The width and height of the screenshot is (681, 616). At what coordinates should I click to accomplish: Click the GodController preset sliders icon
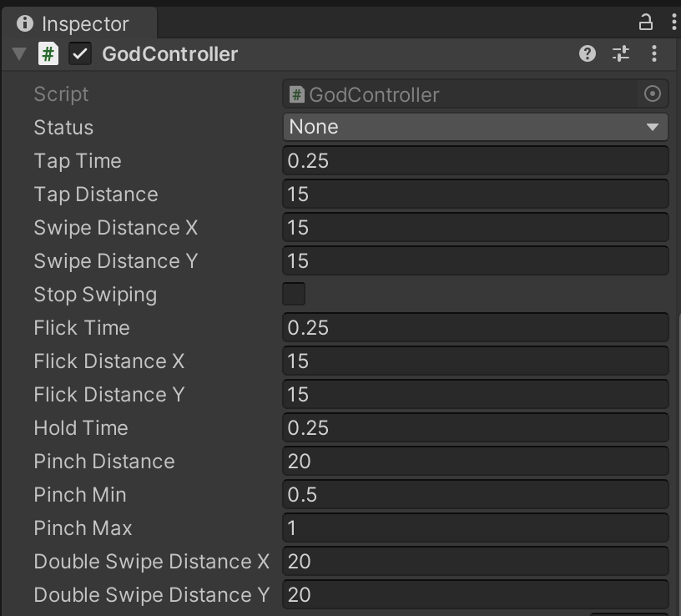(621, 54)
